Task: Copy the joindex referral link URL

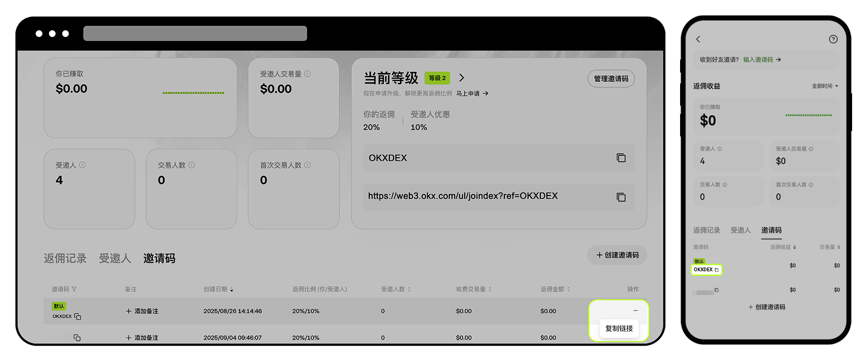Action: (x=621, y=197)
